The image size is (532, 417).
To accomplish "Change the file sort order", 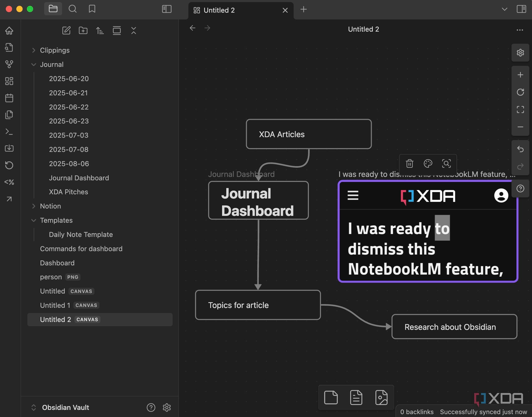I will (x=100, y=31).
